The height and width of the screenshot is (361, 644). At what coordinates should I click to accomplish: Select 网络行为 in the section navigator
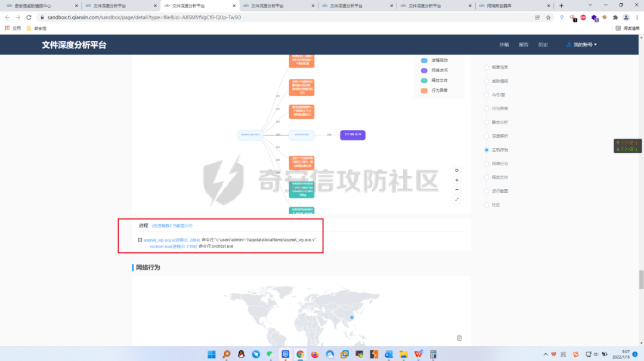(x=499, y=163)
